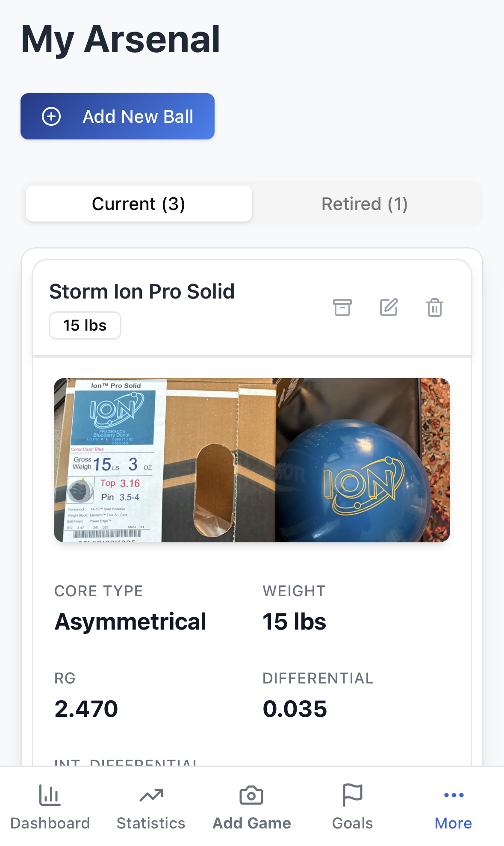This screenshot has width=504, height=846.
Task: Switch to the Retired (1) tab
Action: tap(364, 204)
